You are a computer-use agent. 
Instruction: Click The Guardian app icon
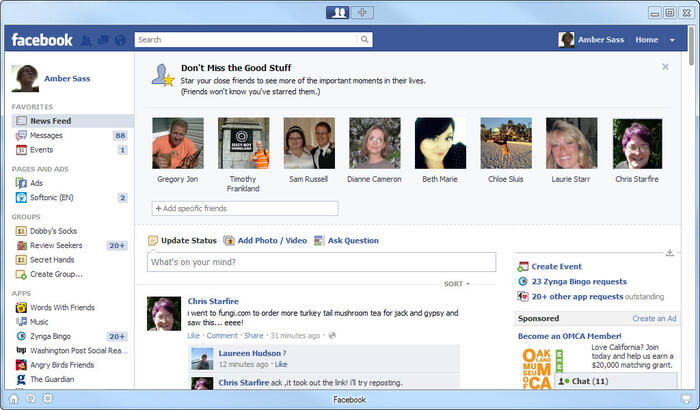tap(21, 379)
